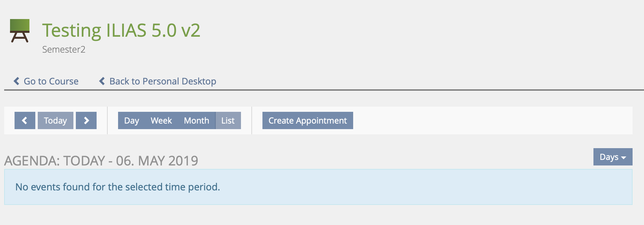Image resolution: width=644 pixels, height=225 pixels.
Task: Follow Back to Personal Desktop link
Action: pyautogui.click(x=163, y=81)
